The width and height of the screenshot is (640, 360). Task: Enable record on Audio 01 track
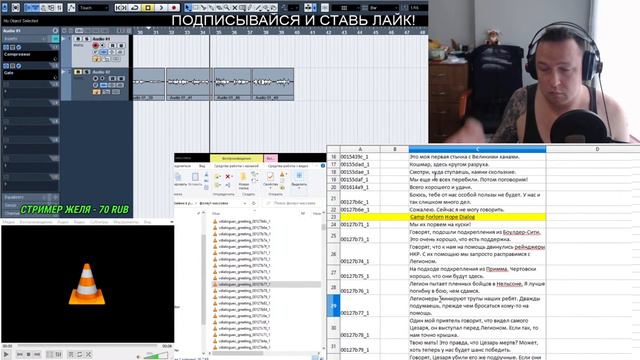click(96, 46)
